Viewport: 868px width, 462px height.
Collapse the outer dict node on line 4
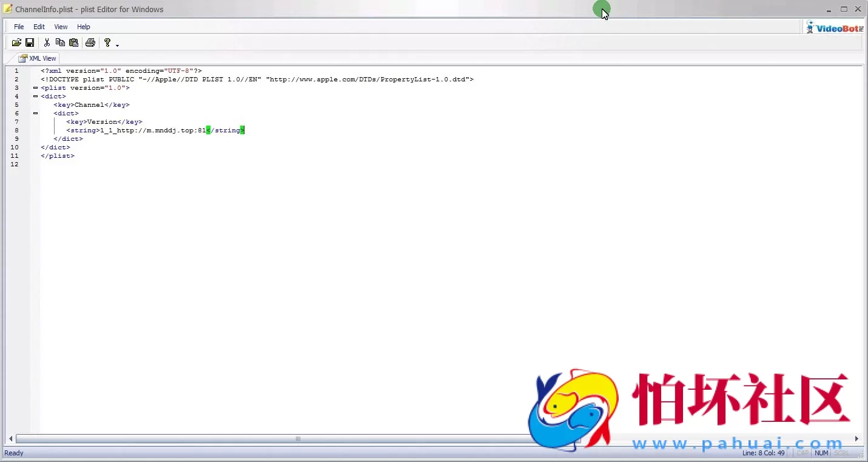pos(35,97)
